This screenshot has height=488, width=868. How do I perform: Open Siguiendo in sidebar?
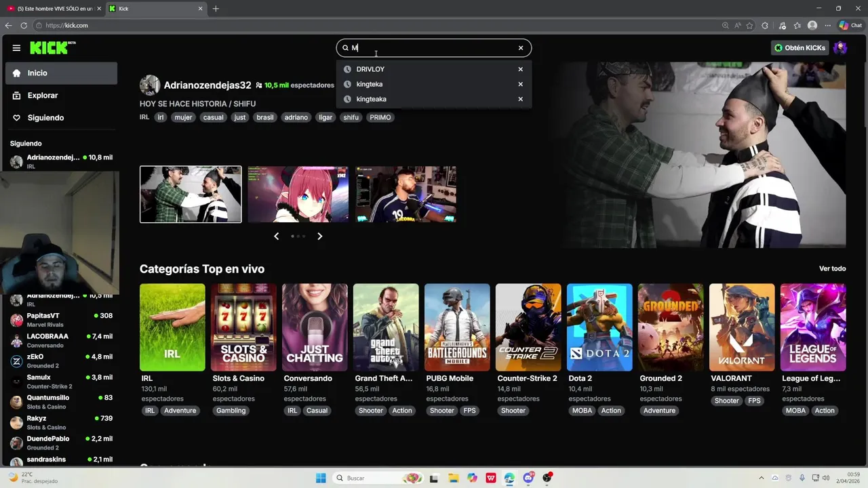coord(61,118)
